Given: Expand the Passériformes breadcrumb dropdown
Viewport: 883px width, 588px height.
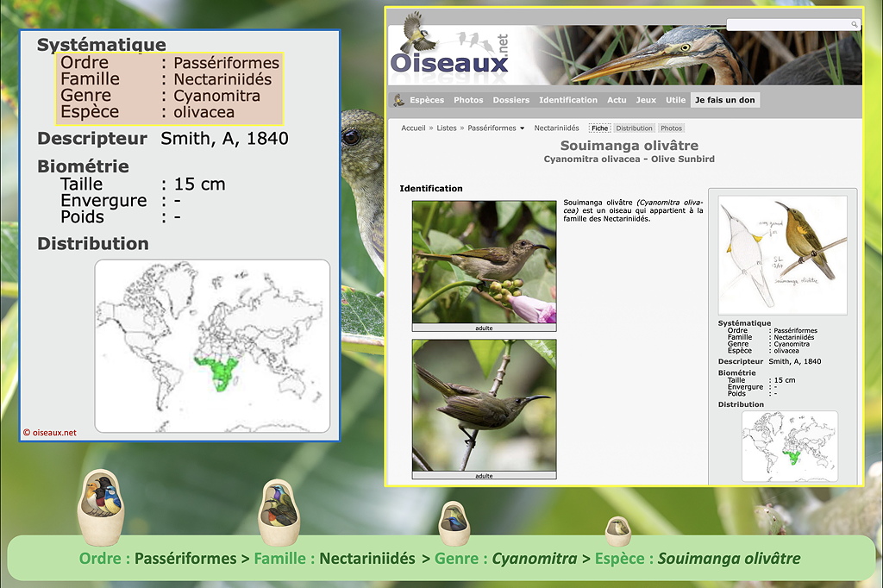Looking at the screenshot, I should point(523,128).
